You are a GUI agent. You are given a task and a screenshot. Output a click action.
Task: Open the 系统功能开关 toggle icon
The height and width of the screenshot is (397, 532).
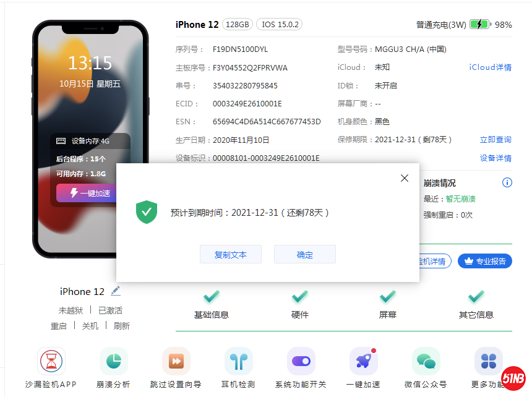[301, 361]
